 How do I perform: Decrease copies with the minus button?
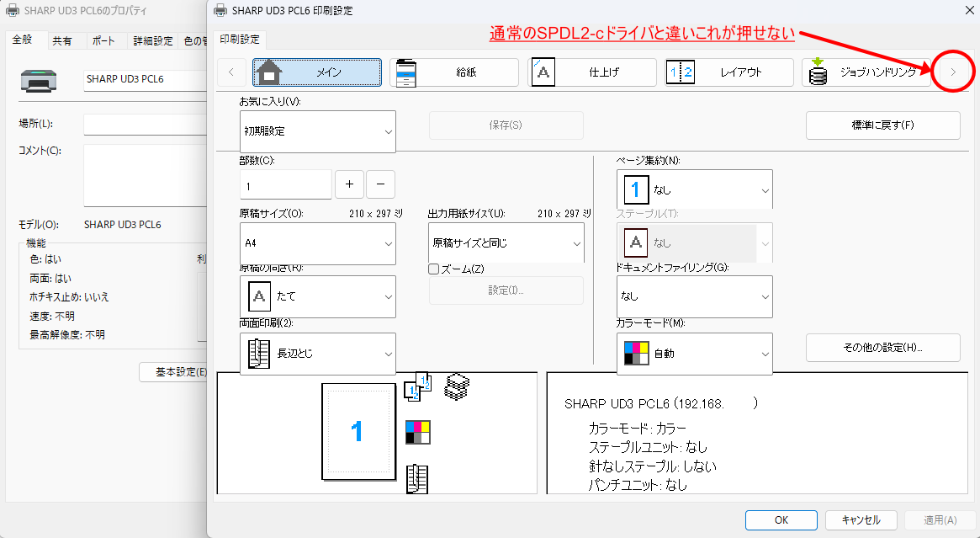(380, 184)
